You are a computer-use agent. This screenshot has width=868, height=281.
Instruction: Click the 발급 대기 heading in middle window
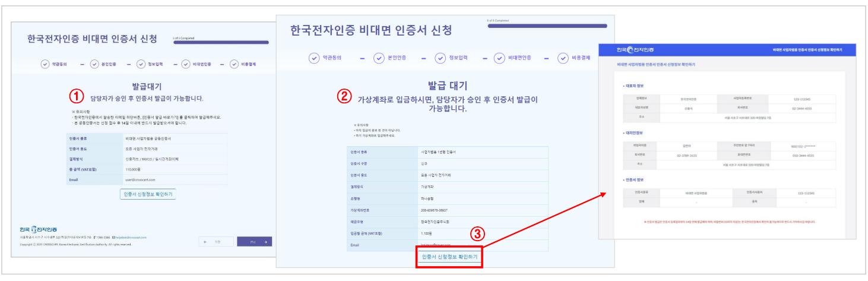pyautogui.click(x=447, y=85)
